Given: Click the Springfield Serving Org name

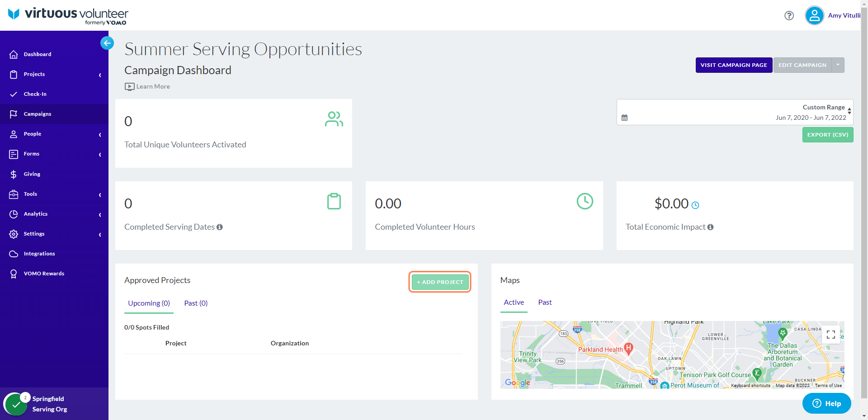Looking at the screenshot, I should (x=50, y=404).
